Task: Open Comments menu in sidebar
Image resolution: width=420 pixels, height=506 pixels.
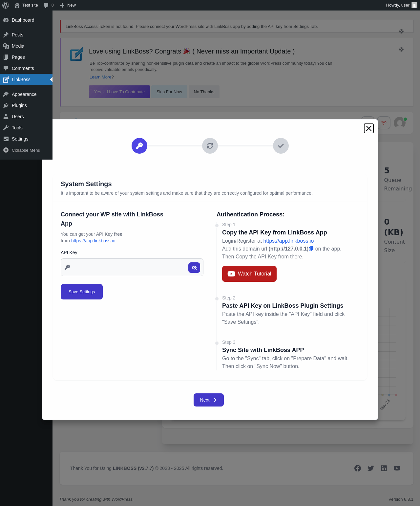Action: (26, 68)
